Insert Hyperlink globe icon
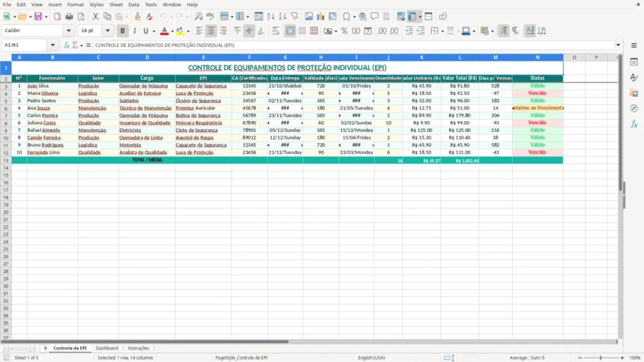644x362 pixels. point(363,16)
